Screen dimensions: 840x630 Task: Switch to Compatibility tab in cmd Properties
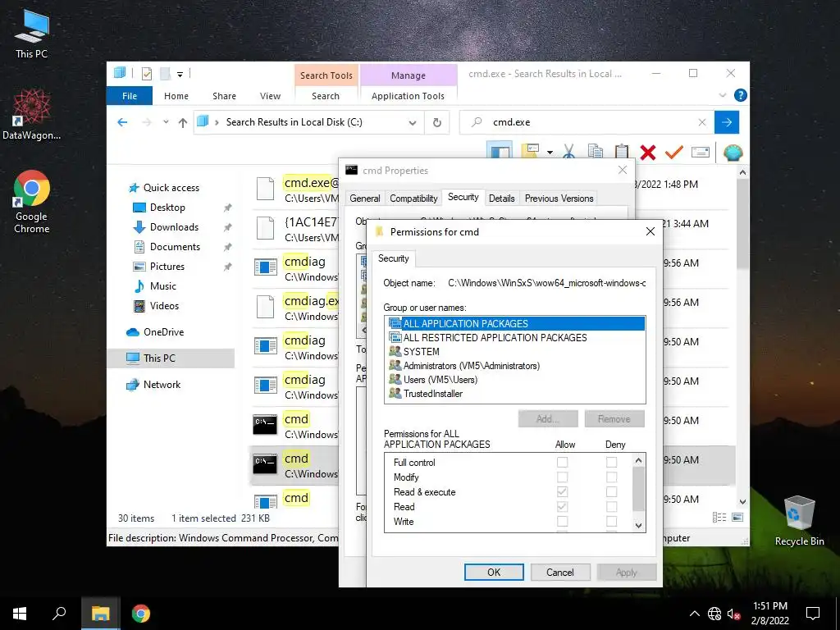click(x=413, y=199)
